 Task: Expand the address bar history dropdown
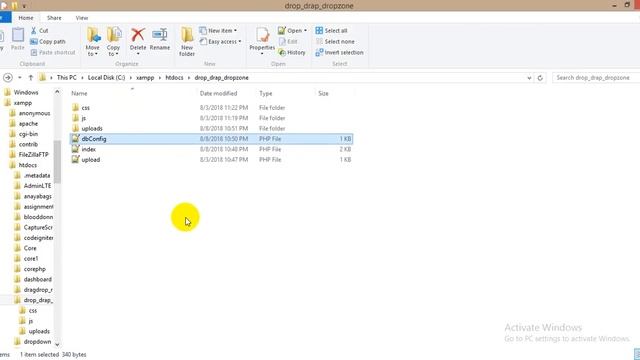coord(529,78)
